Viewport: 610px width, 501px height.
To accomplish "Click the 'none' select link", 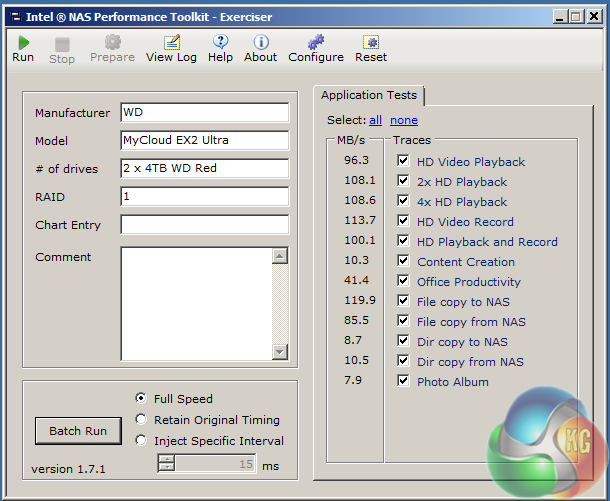I will pyautogui.click(x=404, y=120).
